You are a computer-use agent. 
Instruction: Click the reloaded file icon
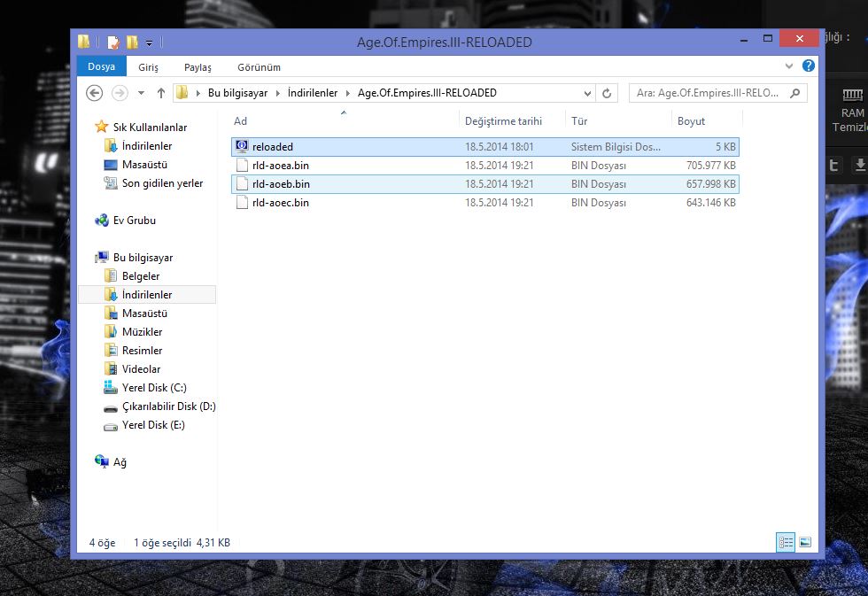[242, 146]
